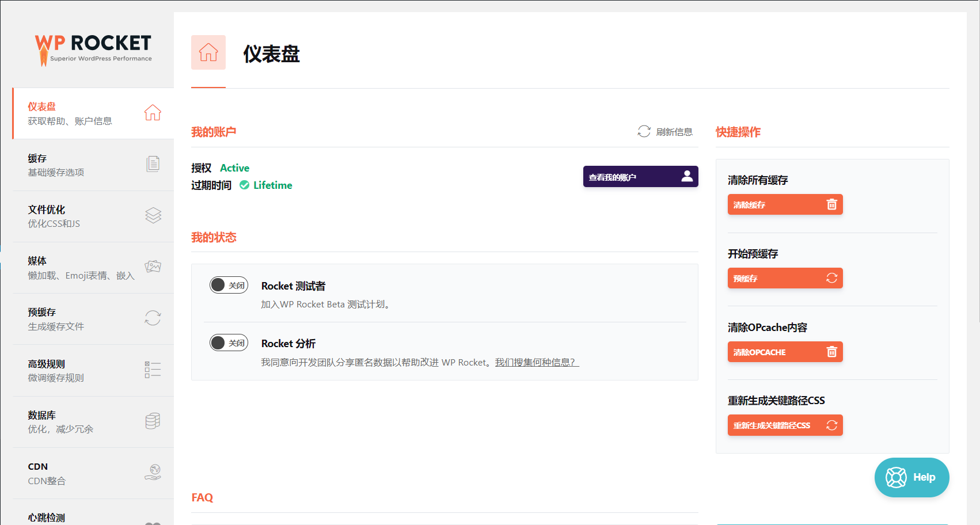Click the dashboard house icon in sidebar
Screen dimensions: 980x525
coord(153,113)
